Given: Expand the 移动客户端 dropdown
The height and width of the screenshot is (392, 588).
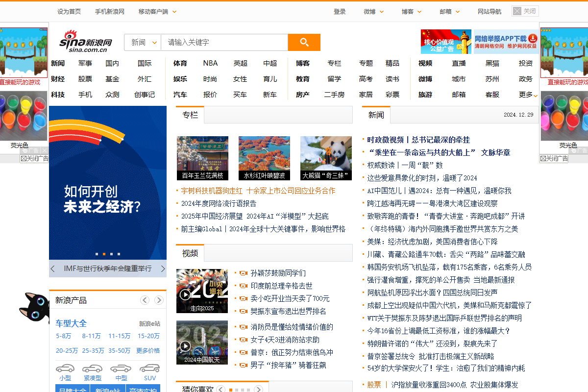Looking at the screenshot, I should tap(154, 11).
